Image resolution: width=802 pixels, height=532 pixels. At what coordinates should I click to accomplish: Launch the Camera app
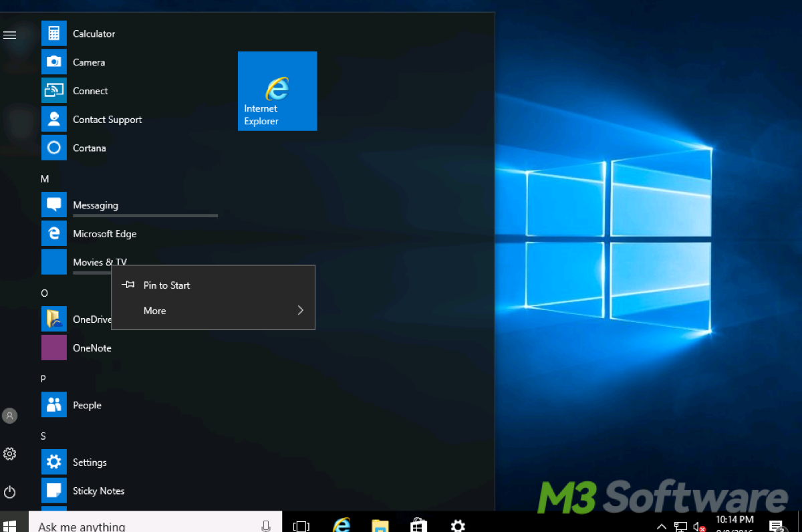[x=54, y=62]
